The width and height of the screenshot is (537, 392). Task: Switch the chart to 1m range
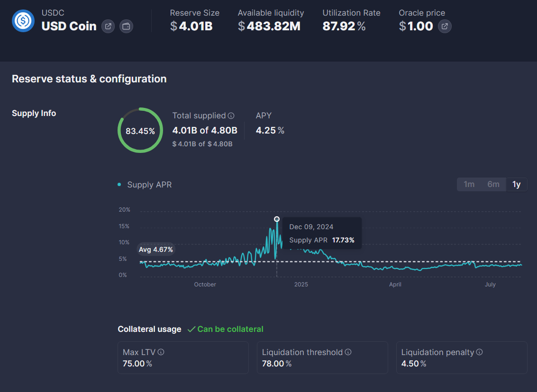click(x=469, y=184)
